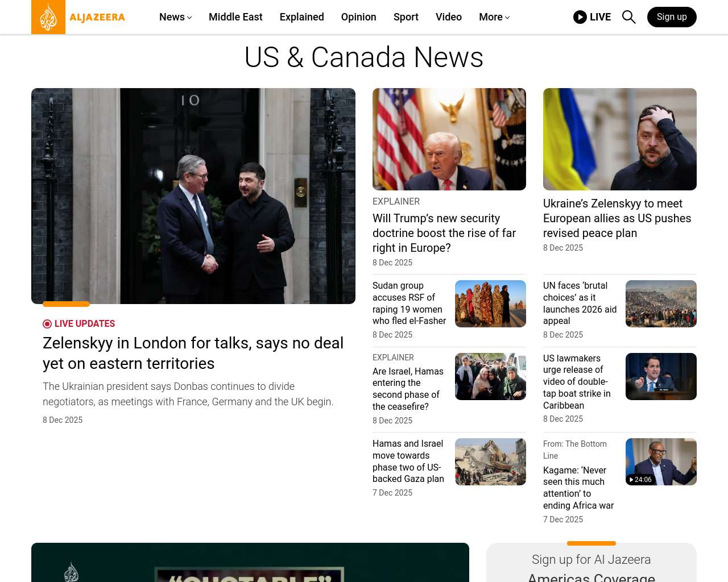
Task: Play the Kagame 24:06 video thumbnail
Action: click(x=661, y=462)
